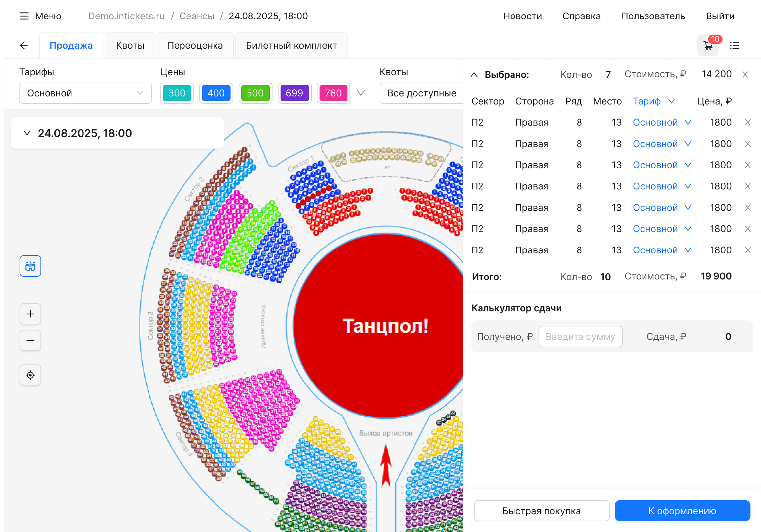Click the back arrow next to Продажа tab
Screen dimensions: 761x532
click(x=24, y=46)
